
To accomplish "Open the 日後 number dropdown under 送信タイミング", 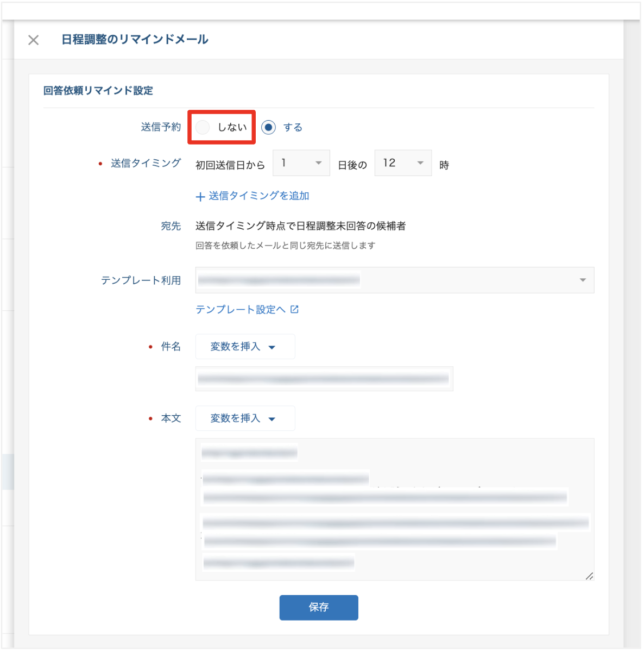I will [x=301, y=162].
